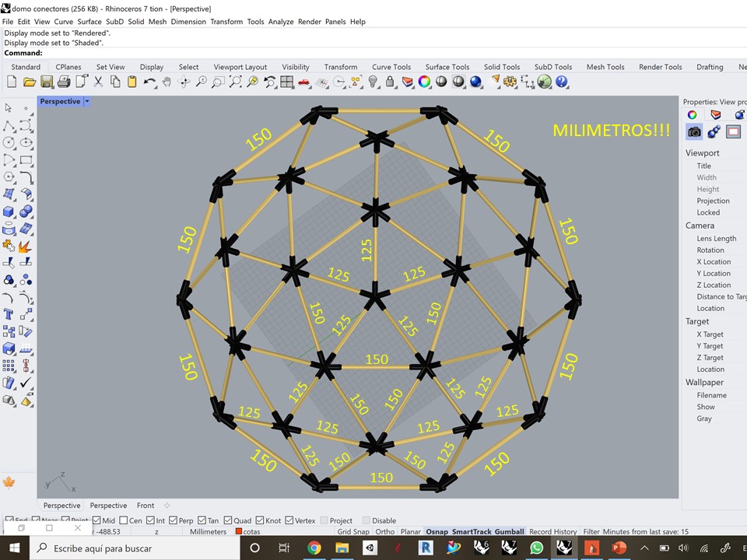Click the Filter button in status bar

click(x=591, y=531)
